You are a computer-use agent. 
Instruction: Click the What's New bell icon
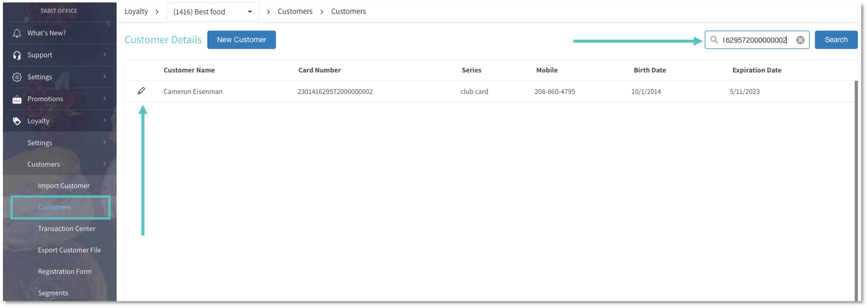click(17, 33)
